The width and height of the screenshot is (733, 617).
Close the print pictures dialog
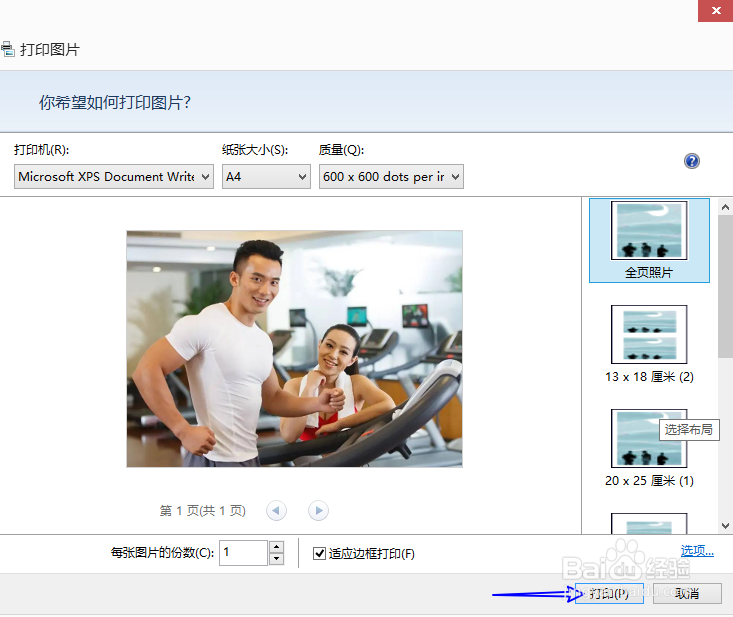coord(715,10)
